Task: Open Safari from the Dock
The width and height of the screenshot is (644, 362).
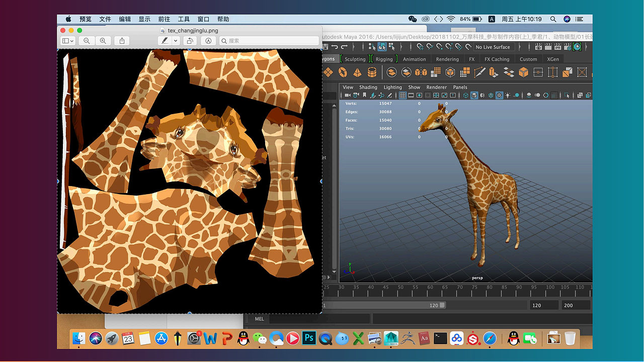Action: (490, 338)
